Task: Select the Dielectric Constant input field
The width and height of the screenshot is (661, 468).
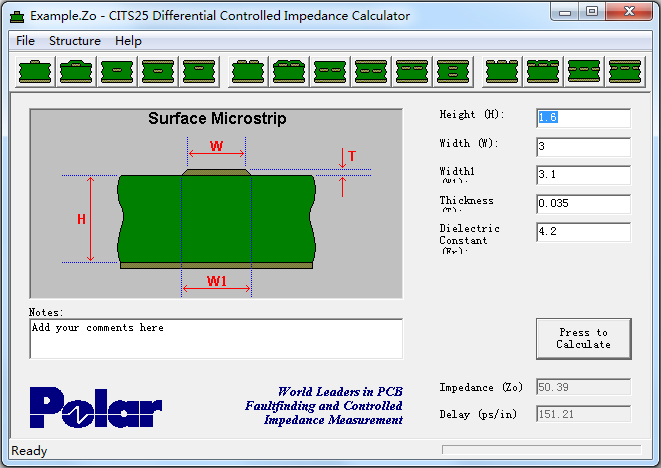Action: (x=583, y=232)
